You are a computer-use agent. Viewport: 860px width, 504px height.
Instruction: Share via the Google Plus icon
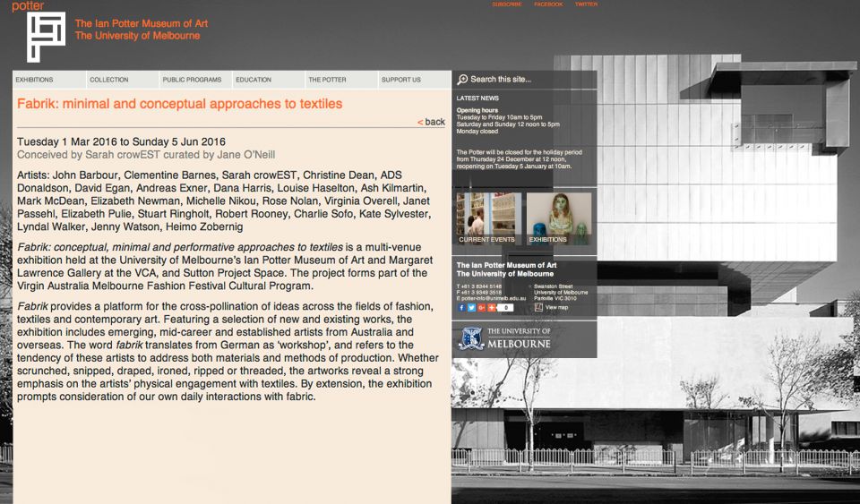[482, 307]
